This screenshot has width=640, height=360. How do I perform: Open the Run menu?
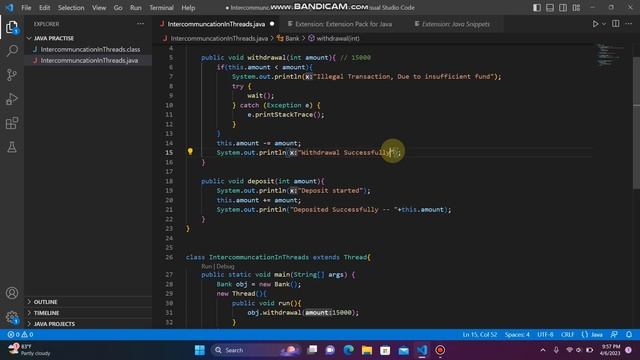point(136,8)
